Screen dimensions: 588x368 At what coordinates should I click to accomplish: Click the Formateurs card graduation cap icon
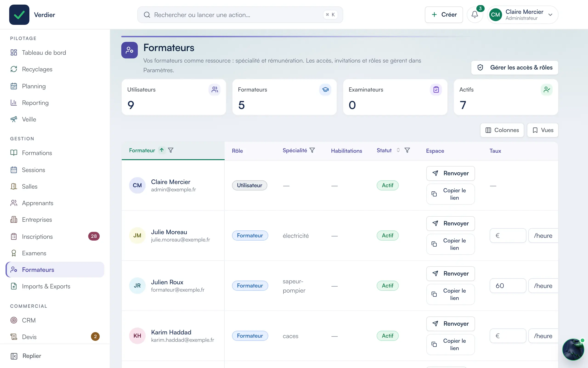pos(325,90)
